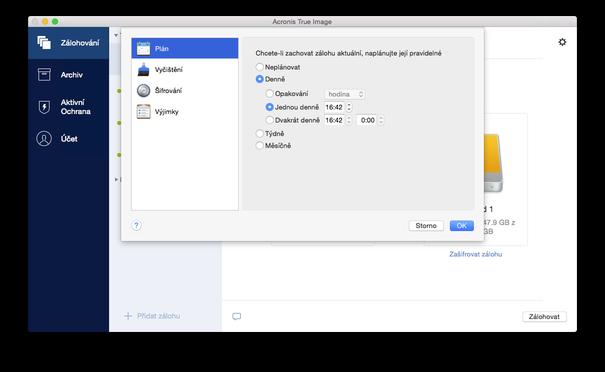This screenshot has height=372, width=605.
Task: Click the Jednou denně time field 16:42
Action: pyautogui.click(x=334, y=107)
